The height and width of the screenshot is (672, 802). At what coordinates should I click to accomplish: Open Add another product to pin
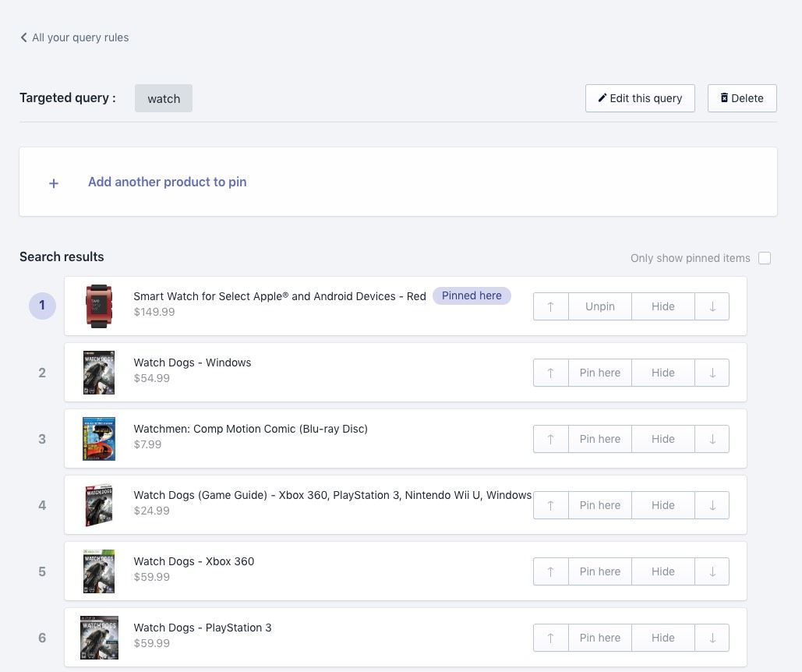pyautogui.click(x=167, y=182)
